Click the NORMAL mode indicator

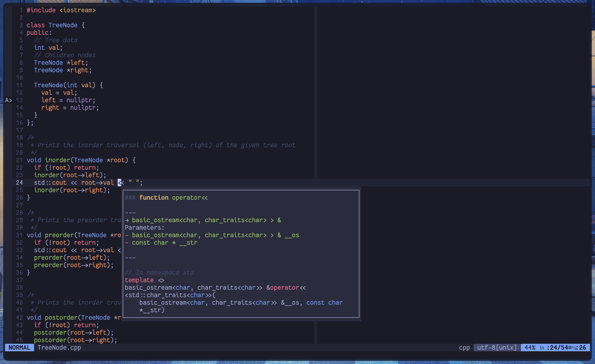(x=19, y=347)
